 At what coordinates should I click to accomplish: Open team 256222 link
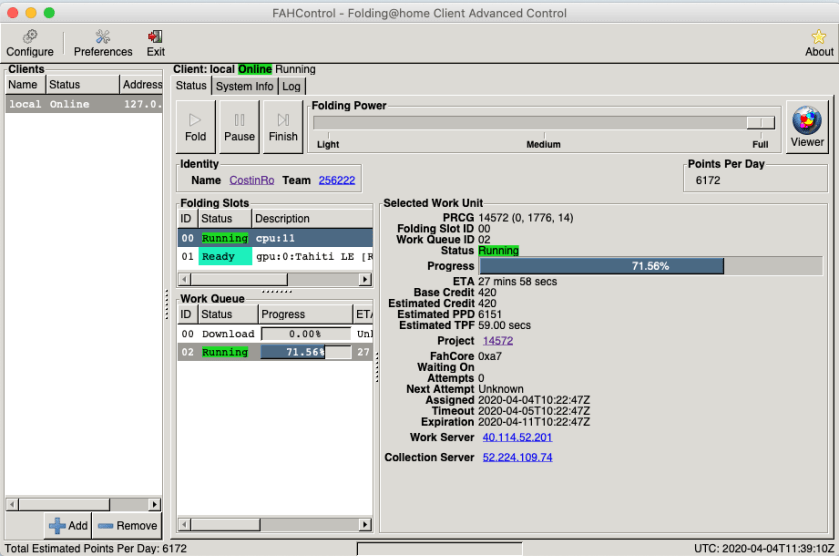337,180
